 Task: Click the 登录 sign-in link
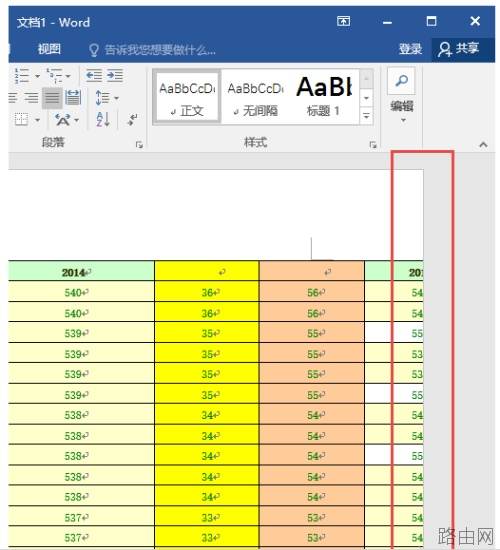tap(410, 48)
